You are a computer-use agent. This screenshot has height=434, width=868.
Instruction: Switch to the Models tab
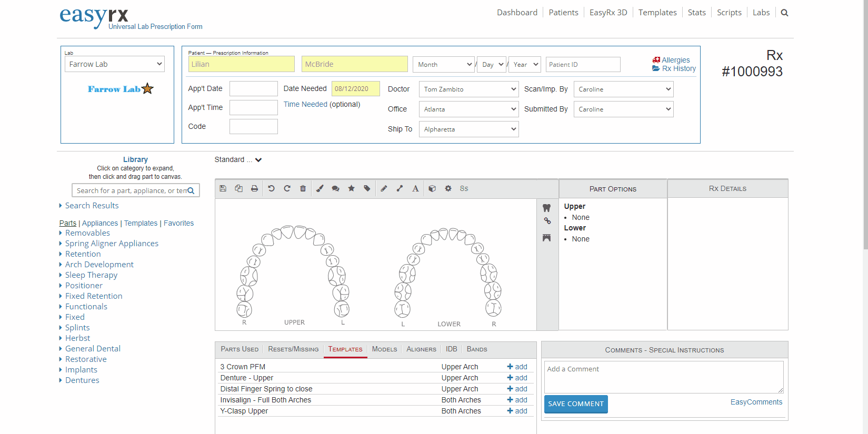point(384,349)
